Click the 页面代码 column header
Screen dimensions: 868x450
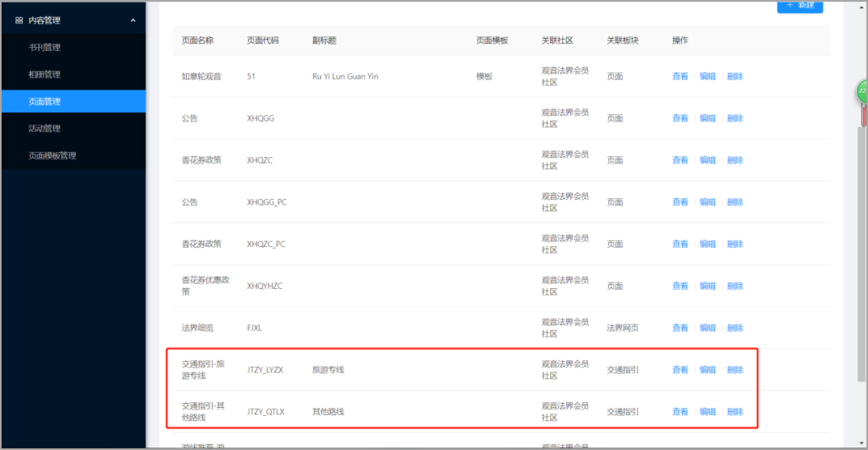point(263,40)
